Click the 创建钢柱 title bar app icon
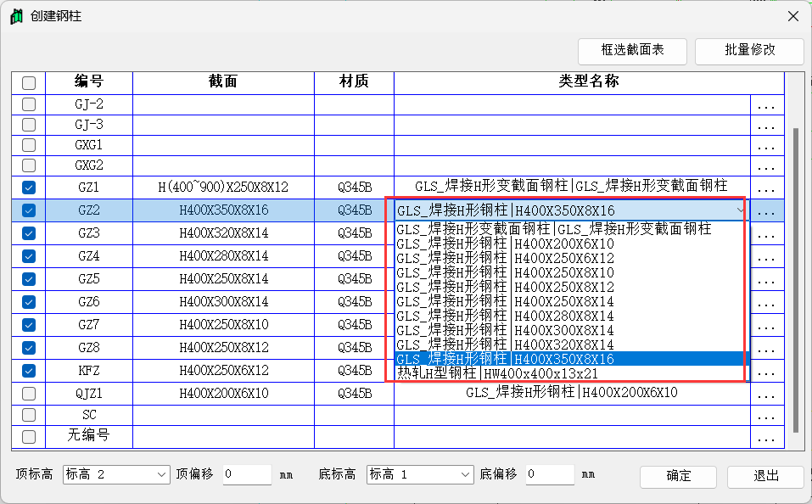 [x=17, y=17]
